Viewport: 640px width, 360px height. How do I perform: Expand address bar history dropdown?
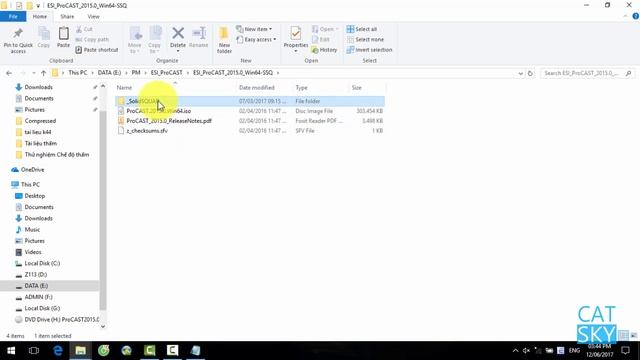[x=520, y=73]
